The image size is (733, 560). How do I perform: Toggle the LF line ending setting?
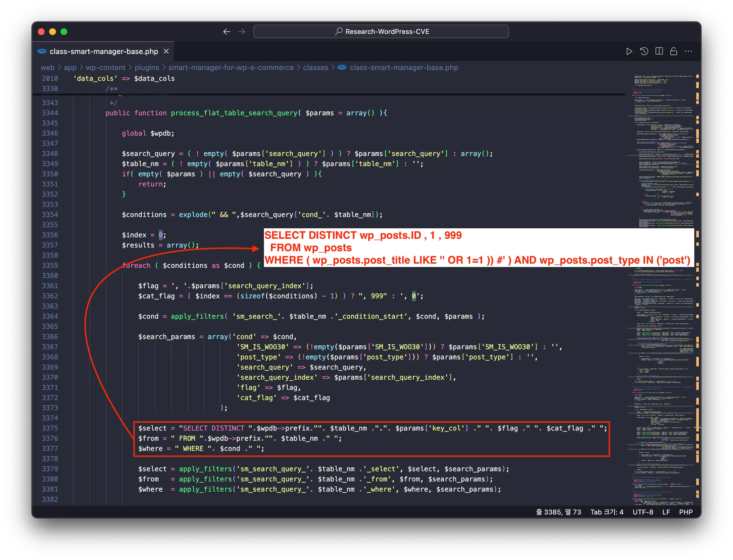pos(666,512)
